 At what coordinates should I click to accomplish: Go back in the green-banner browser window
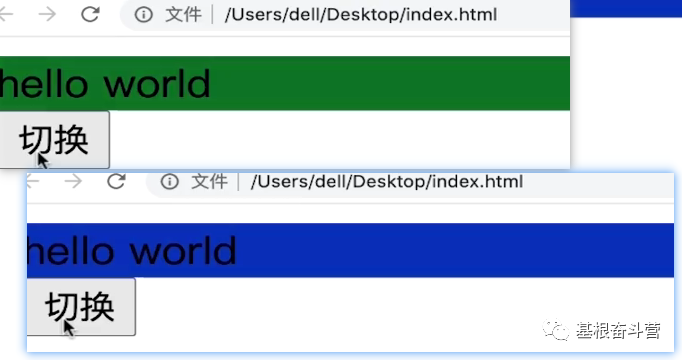click(x=6, y=14)
